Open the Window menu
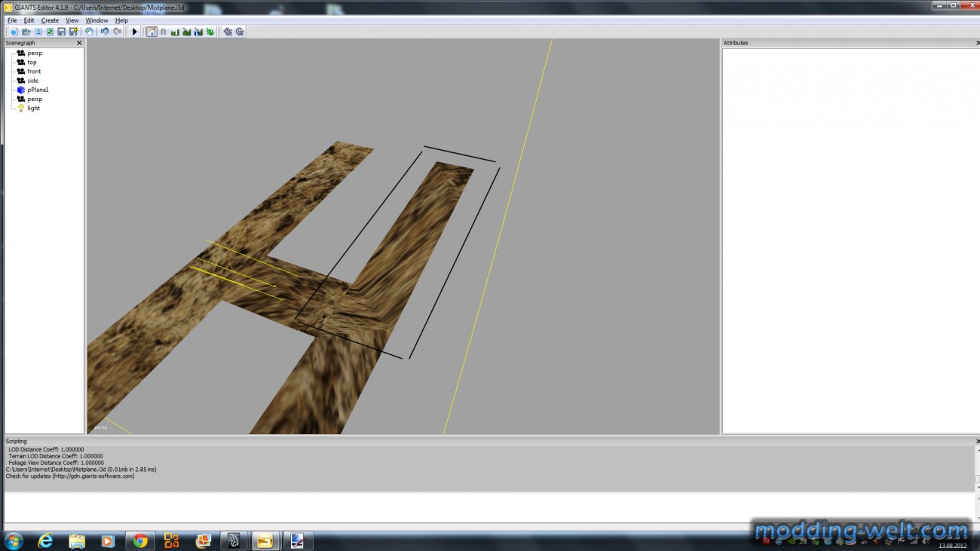The image size is (980, 551). [x=96, y=20]
